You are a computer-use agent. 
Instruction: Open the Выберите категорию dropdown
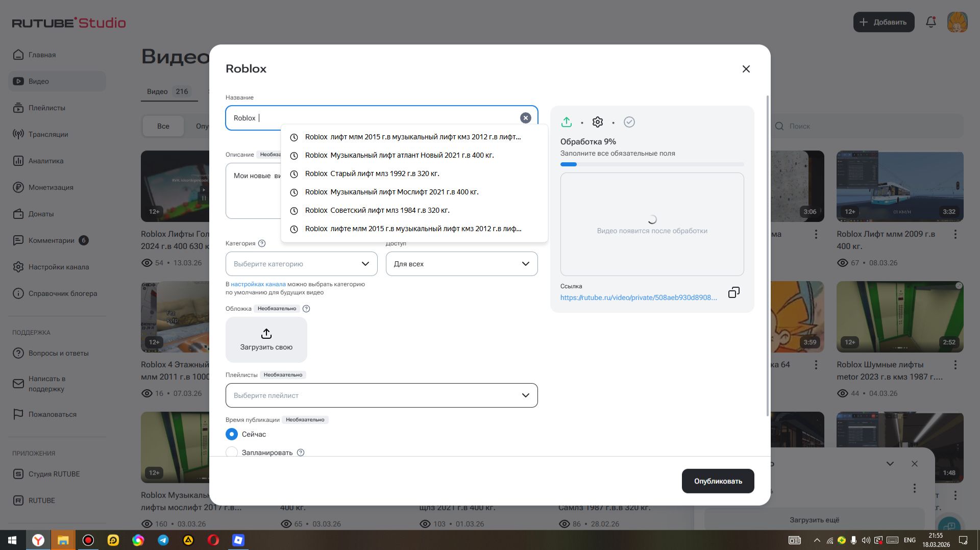point(302,264)
